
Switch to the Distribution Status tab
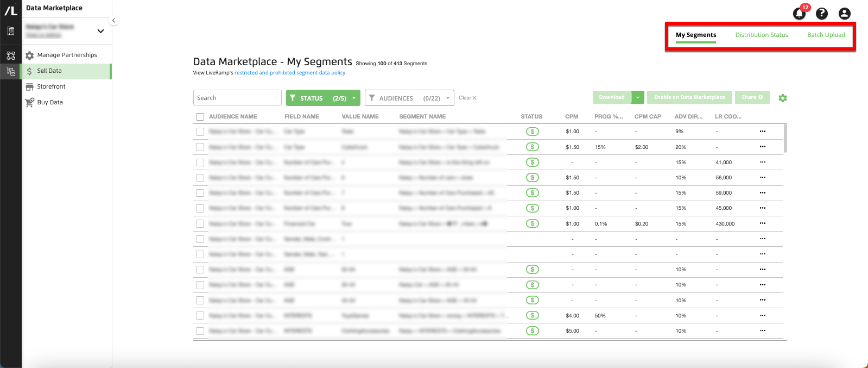tap(762, 35)
